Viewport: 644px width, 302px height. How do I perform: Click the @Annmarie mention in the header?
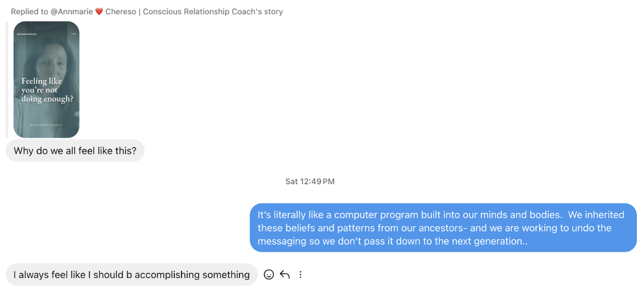click(71, 12)
